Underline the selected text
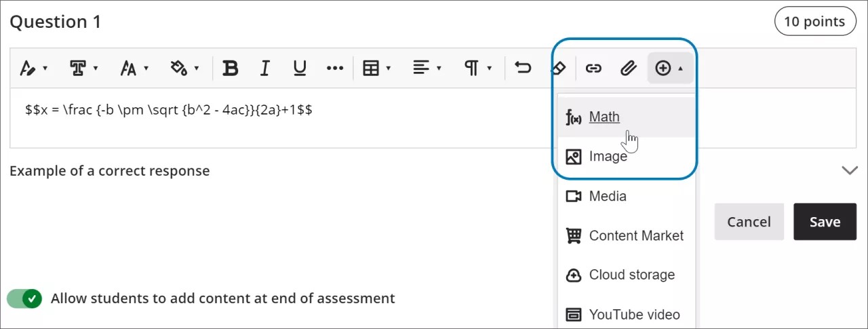868x329 pixels. coord(299,68)
